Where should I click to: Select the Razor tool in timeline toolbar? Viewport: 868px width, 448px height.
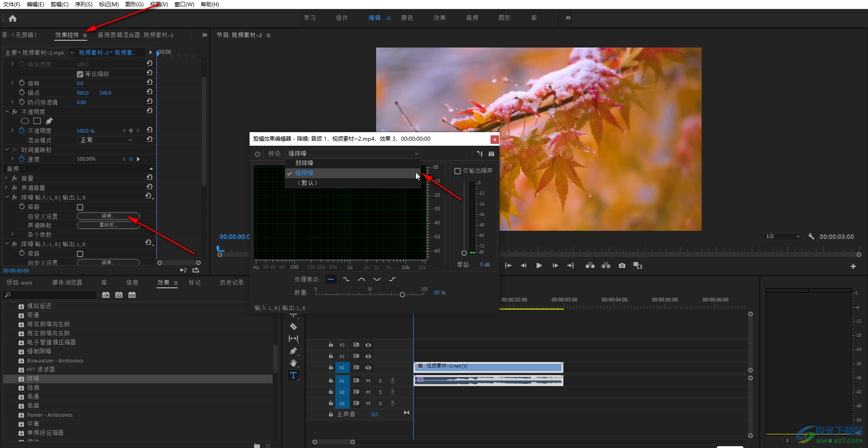pos(293,326)
